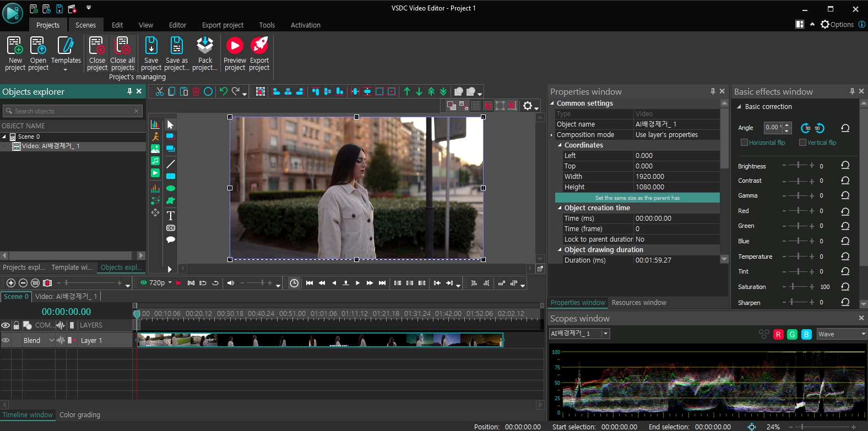Adjust the Contrast slider
Image resolution: width=868 pixels, height=431 pixels.
799,181
